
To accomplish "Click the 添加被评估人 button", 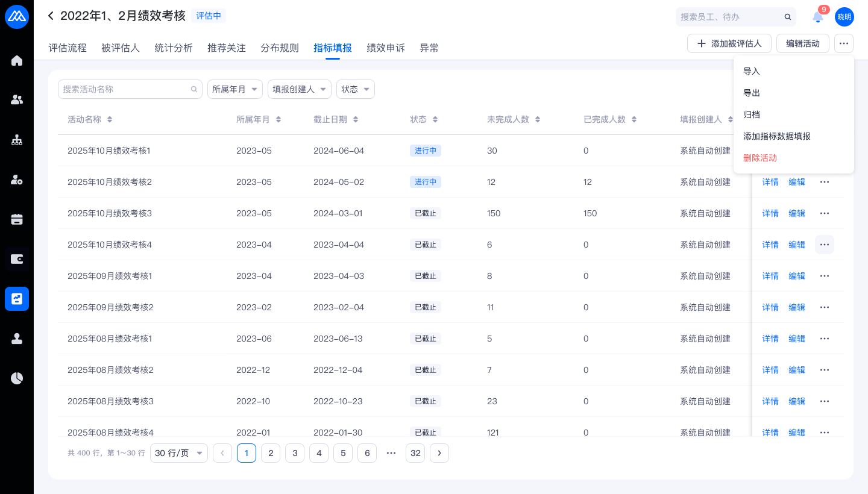I will [729, 43].
